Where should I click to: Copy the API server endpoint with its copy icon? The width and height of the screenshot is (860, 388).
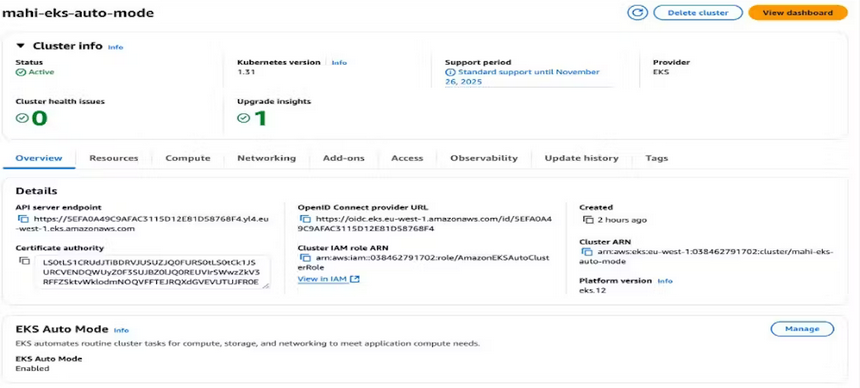pyautogui.click(x=24, y=219)
